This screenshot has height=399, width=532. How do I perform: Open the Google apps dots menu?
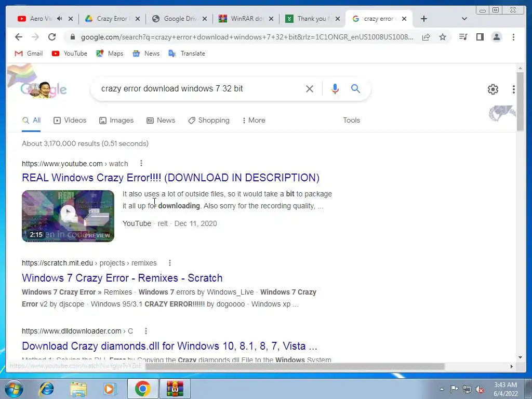coord(514,89)
